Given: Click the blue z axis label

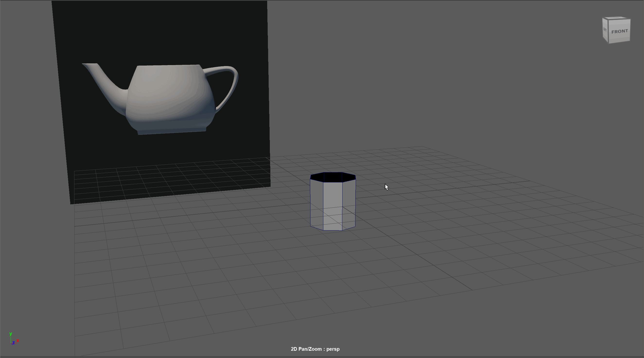Looking at the screenshot, I should click(14, 343).
